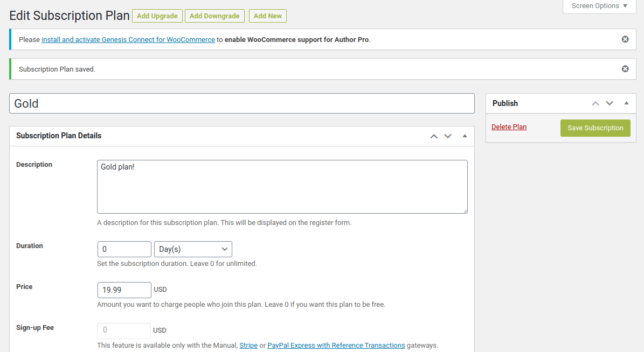The image size is (644, 352).
Task: Open the Screen Options dropdown
Action: 599,6
